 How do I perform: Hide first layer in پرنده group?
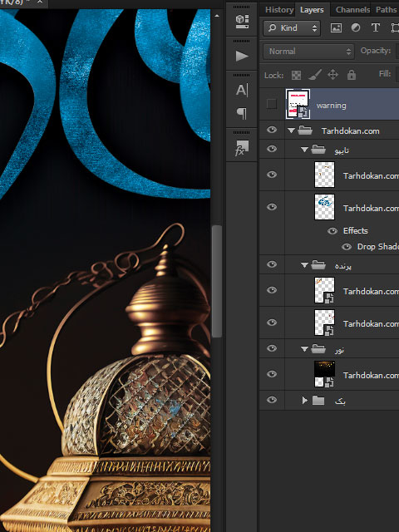[272, 290]
